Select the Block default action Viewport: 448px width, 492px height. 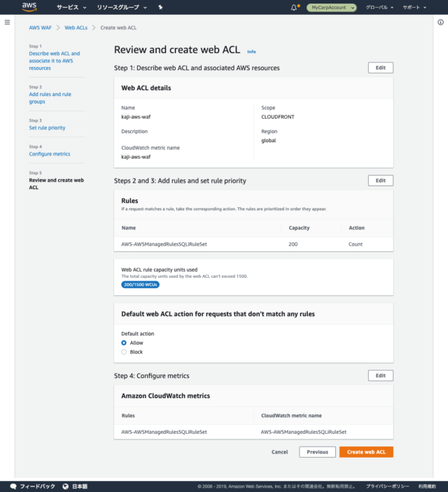pos(124,352)
